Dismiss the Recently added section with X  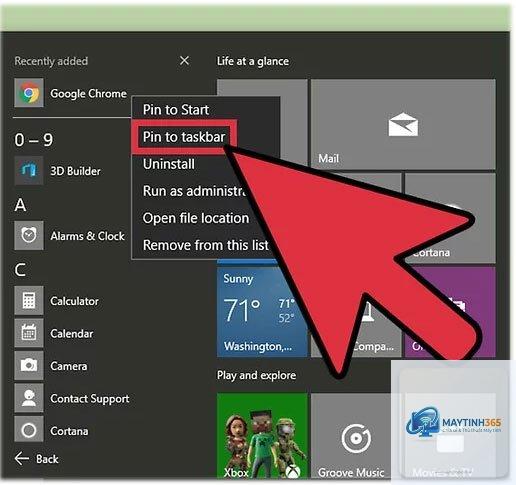[184, 61]
